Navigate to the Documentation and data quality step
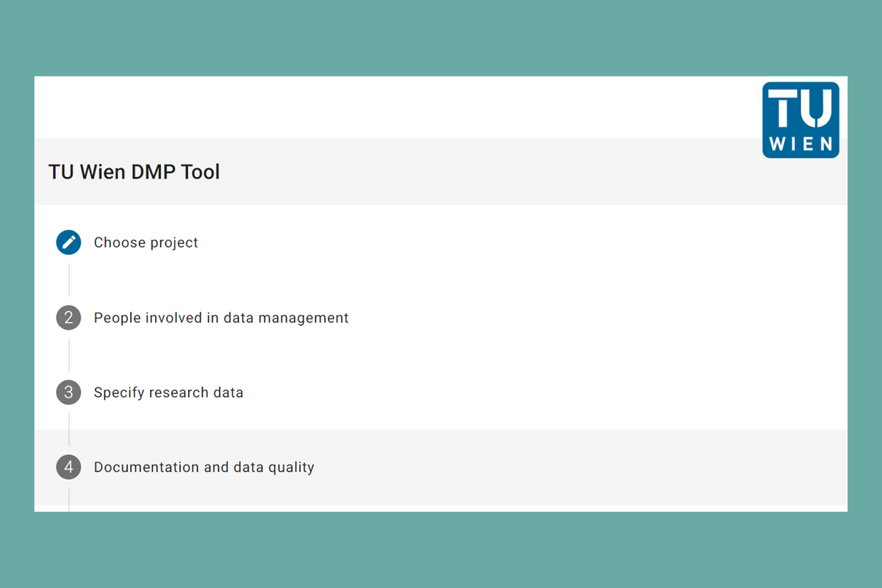This screenshot has width=882, height=588. point(204,467)
